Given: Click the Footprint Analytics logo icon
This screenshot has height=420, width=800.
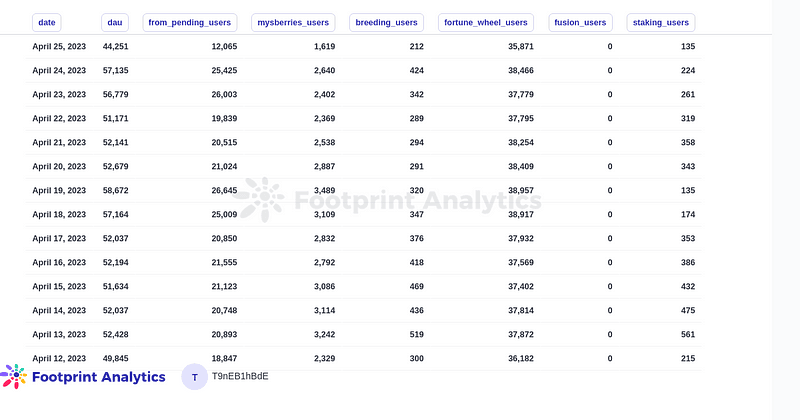Looking at the screenshot, I should 14,377.
